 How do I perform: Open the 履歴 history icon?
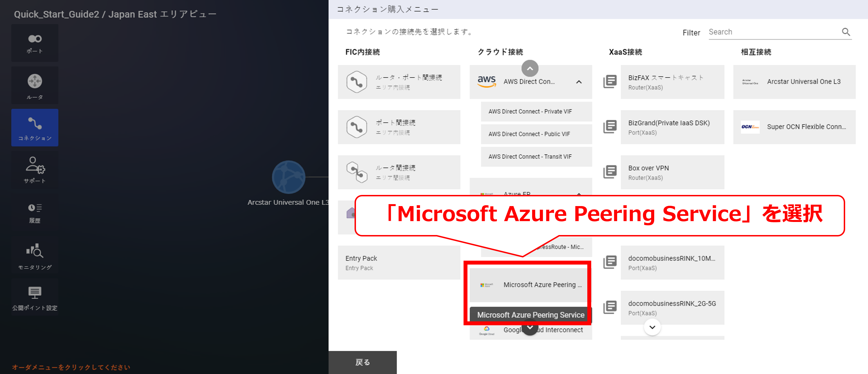point(35,213)
